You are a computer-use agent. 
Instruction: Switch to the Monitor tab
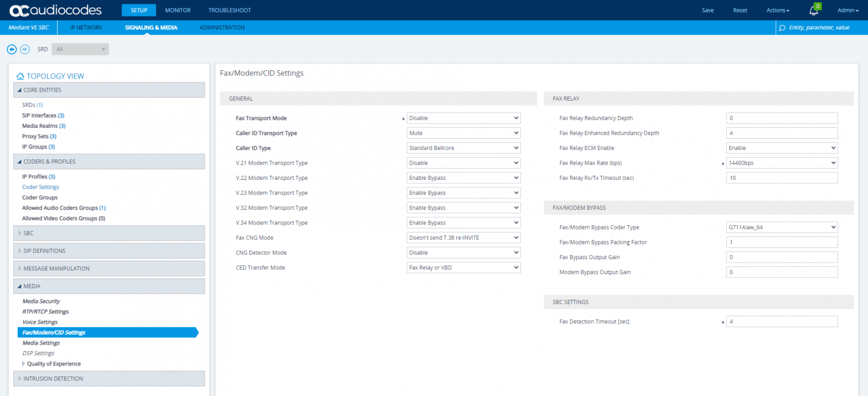click(x=177, y=10)
